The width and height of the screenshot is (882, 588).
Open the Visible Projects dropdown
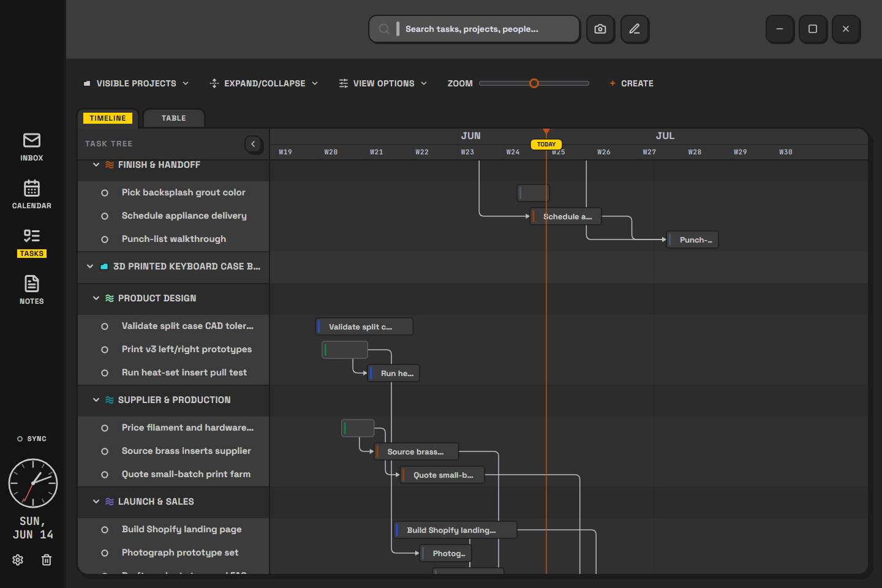pos(136,83)
